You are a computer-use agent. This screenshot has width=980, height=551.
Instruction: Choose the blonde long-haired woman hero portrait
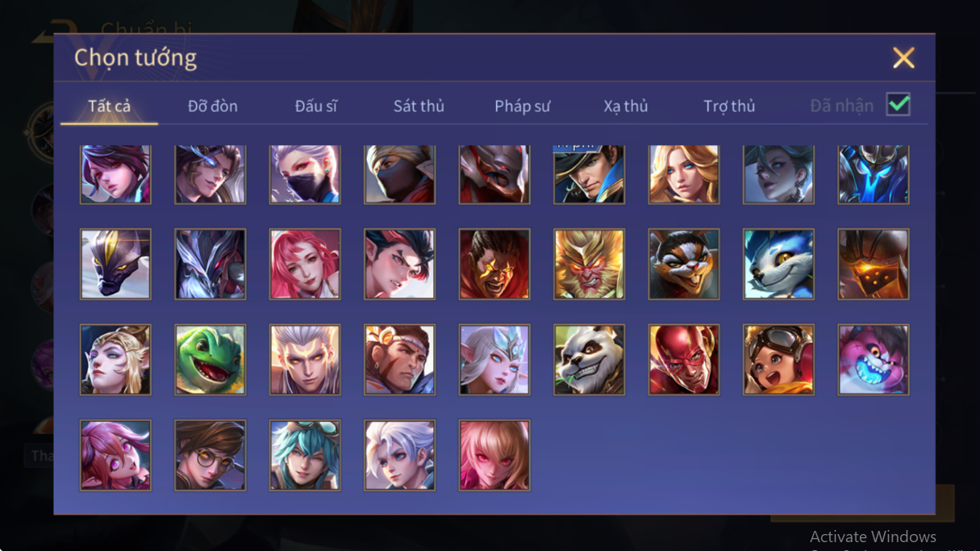[x=684, y=174]
